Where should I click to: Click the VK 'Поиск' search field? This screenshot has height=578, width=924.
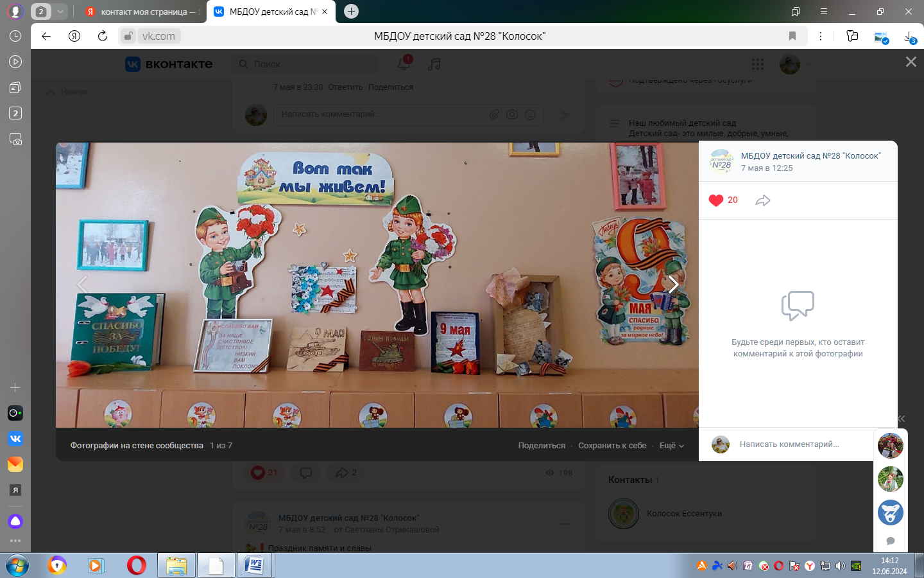point(305,64)
